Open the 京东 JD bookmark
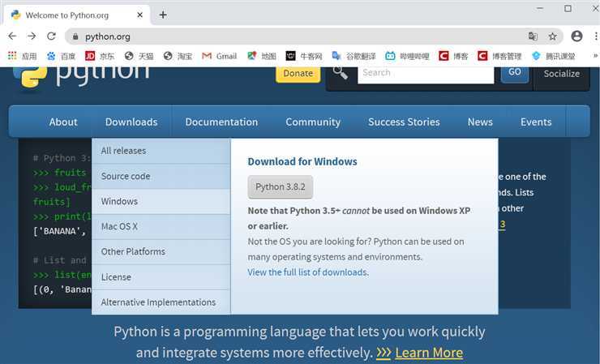 [100, 56]
